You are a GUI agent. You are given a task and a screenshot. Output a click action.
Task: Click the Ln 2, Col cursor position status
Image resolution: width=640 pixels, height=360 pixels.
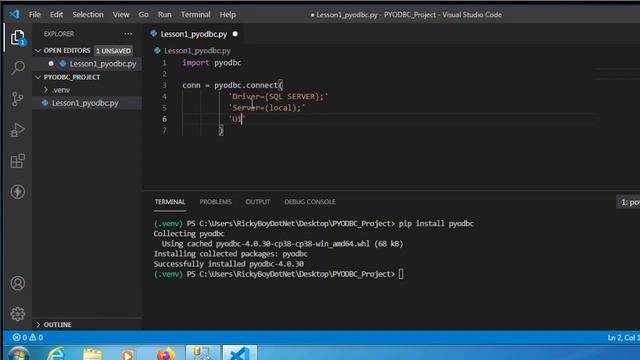pos(623,338)
